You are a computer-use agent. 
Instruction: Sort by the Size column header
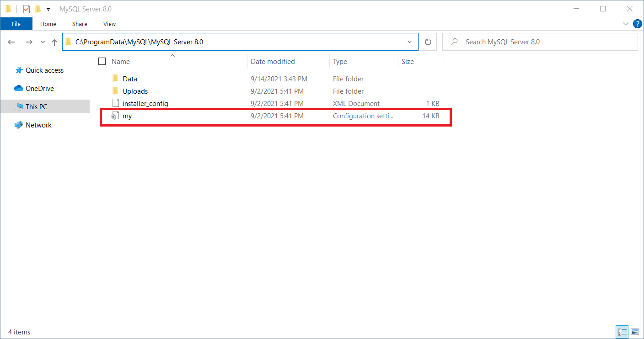pos(408,62)
